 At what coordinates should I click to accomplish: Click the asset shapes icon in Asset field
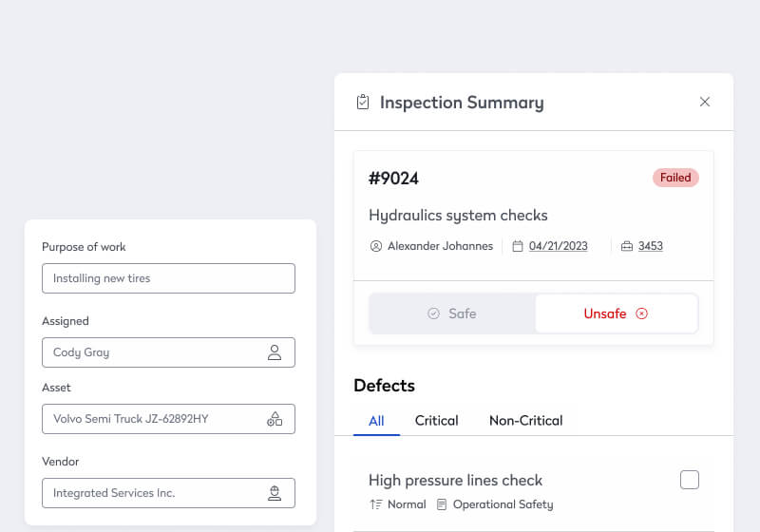(x=275, y=419)
